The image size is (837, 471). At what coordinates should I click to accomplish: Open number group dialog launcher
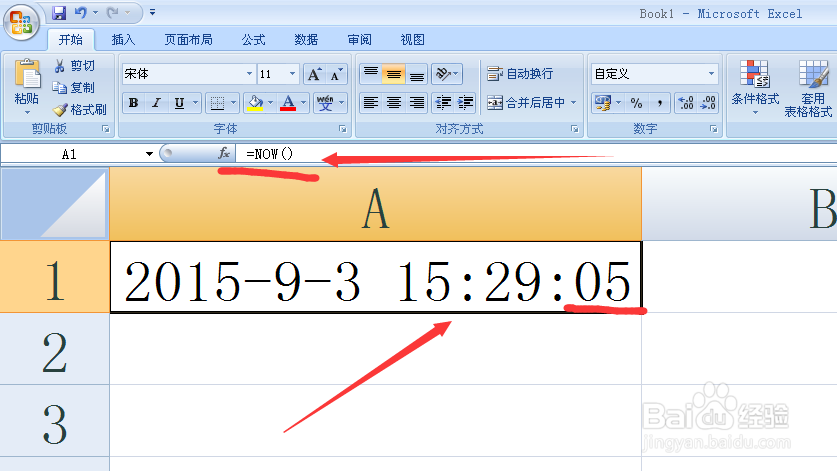click(714, 129)
